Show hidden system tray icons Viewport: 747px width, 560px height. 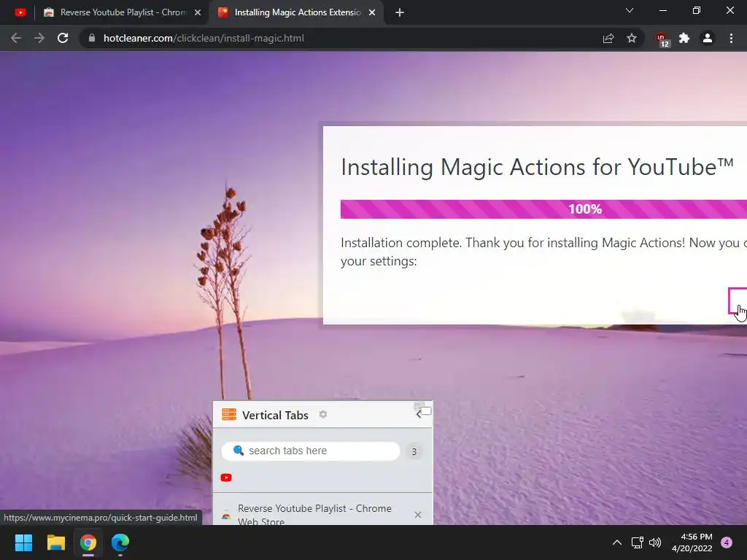617,542
